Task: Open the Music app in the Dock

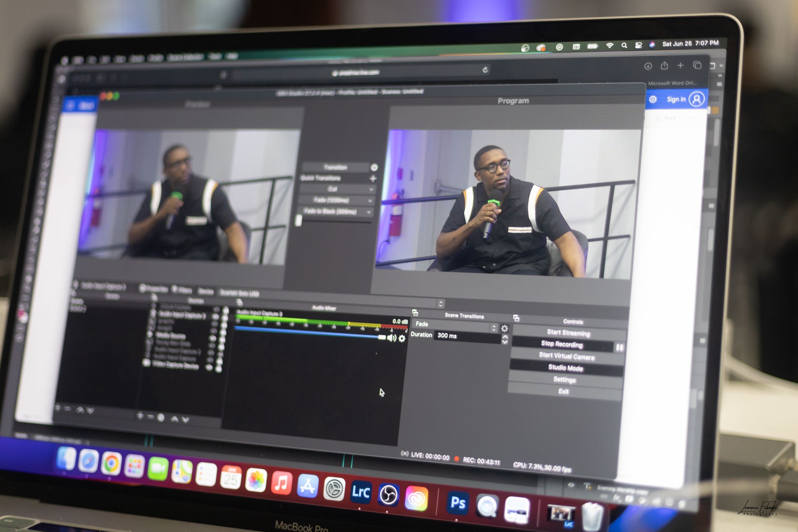Action: click(282, 483)
